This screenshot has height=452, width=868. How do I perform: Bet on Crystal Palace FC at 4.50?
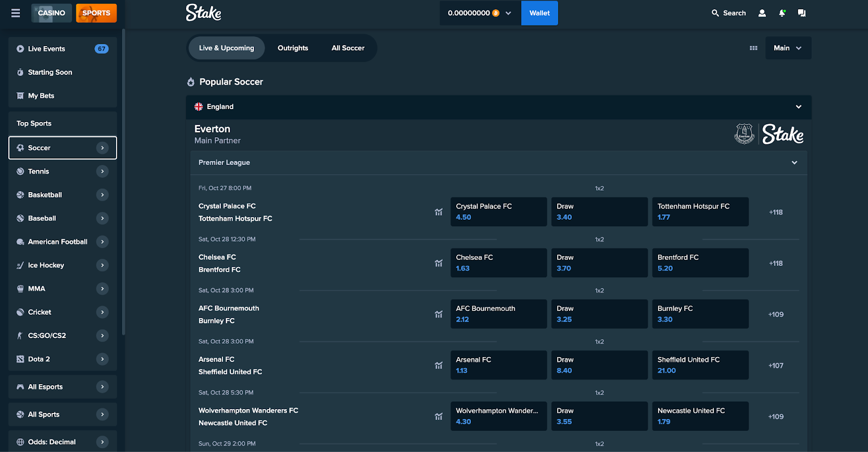tap(499, 212)
